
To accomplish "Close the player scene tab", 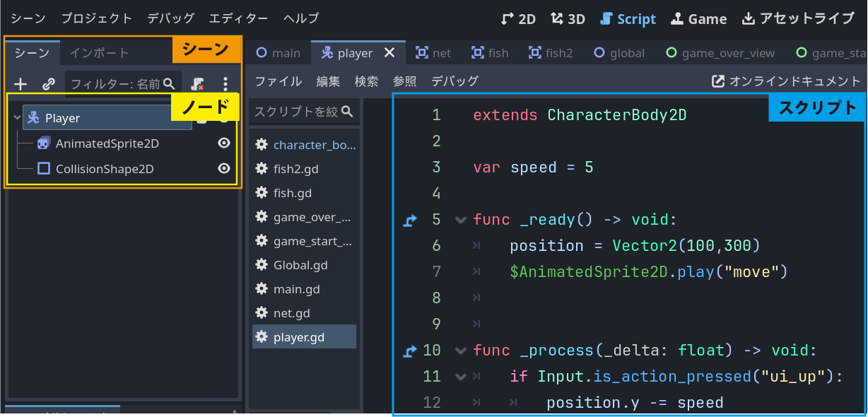I will 389,53.
